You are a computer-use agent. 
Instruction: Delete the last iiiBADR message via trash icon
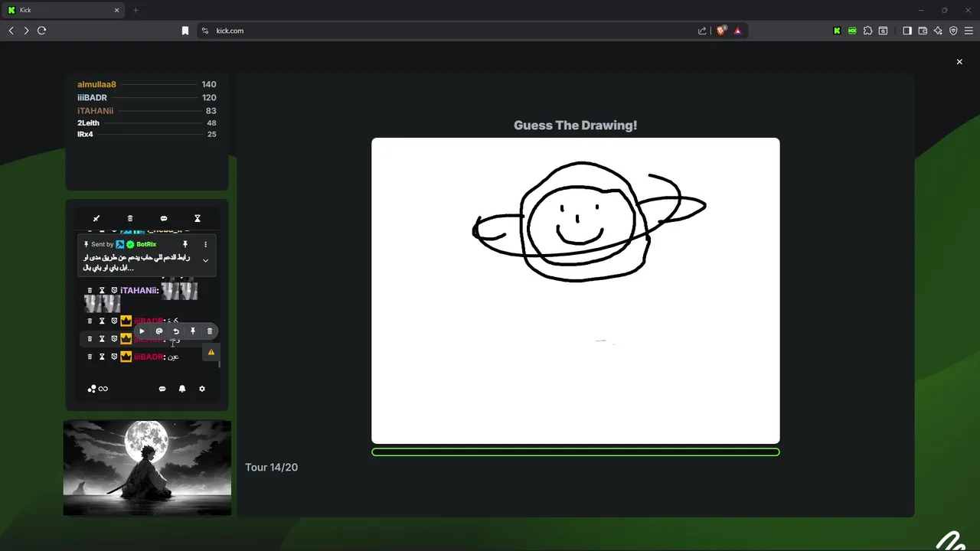pos(90,357)
